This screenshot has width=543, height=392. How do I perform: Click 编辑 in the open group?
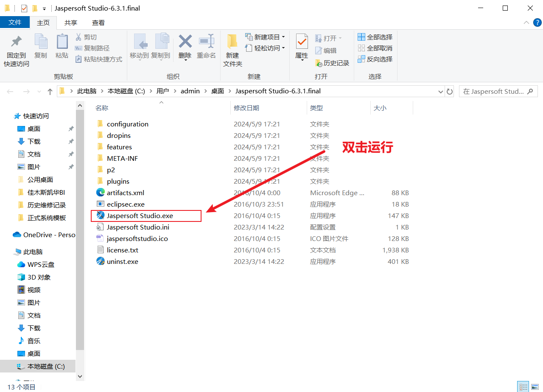tap(326, 50)
